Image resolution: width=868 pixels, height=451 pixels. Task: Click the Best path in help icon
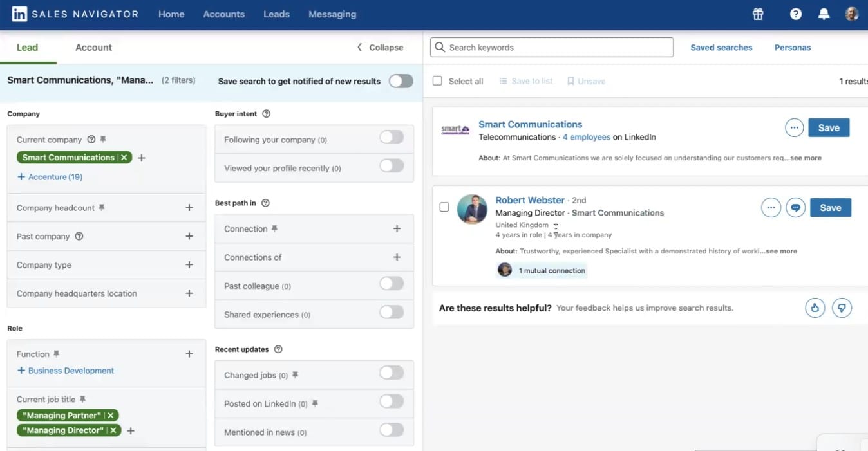[x=265, y=203]
